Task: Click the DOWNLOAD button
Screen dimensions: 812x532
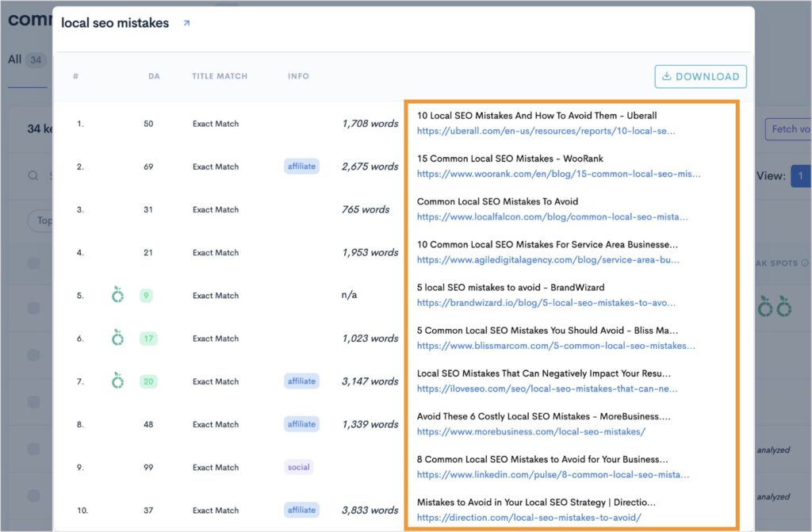Action: [x=700, y=76]
